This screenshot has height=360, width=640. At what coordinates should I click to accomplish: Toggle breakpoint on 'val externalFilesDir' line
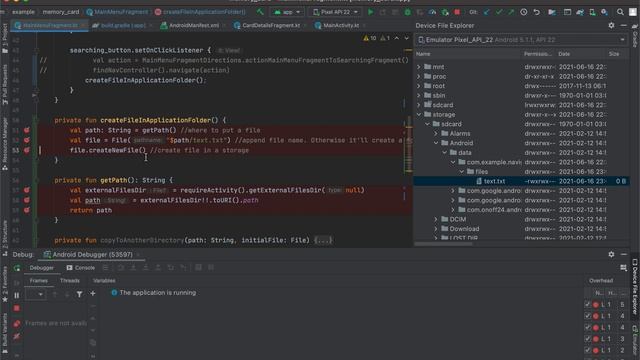pyautogui.click(x=27, y=190)
